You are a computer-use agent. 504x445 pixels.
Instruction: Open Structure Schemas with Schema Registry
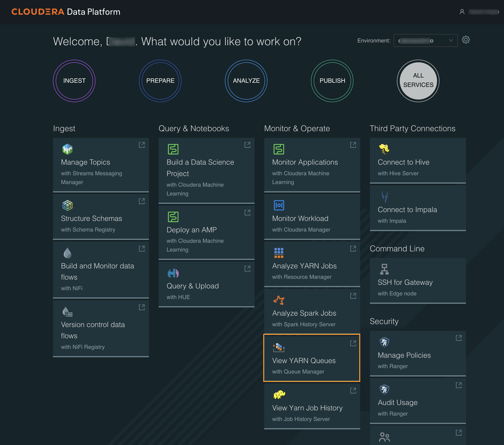(101, 216)
